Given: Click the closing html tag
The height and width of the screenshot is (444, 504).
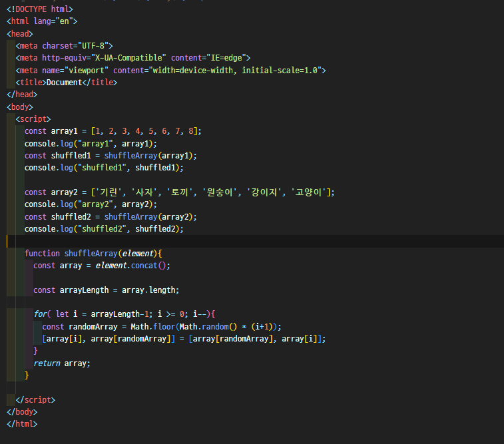Looking at the screenshot, I should click(x=22, y=424).
